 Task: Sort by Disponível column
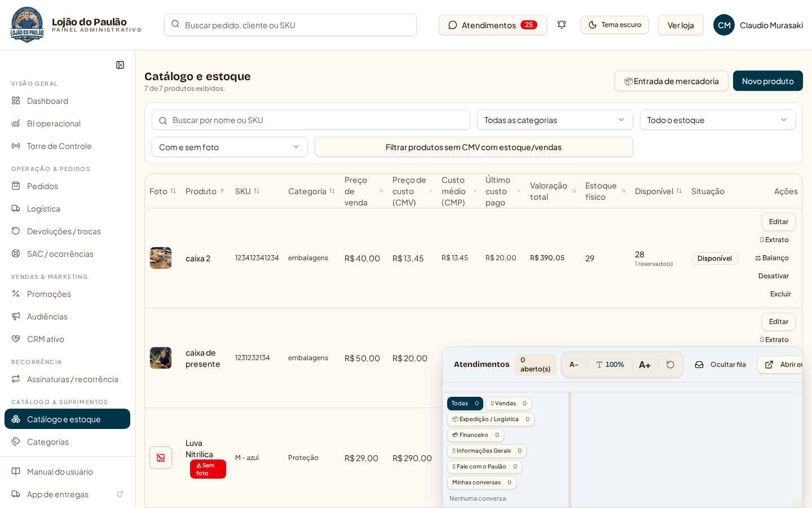click(x=658, y=191)
